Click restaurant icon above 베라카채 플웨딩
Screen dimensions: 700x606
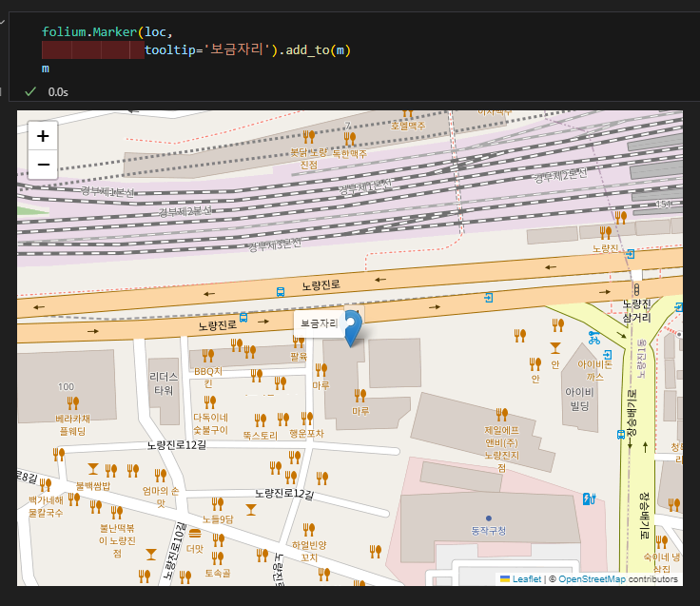[x=72, y=402]
